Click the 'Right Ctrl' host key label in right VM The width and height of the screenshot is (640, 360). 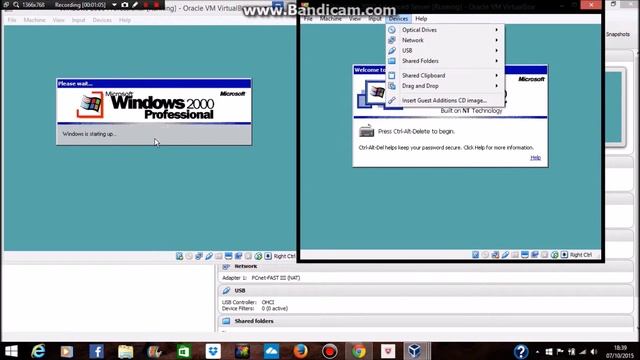click(581, 255)
